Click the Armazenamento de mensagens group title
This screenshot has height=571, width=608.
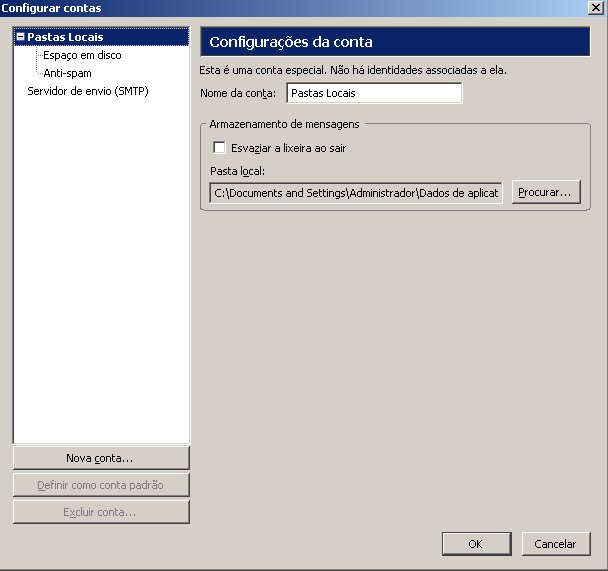pyautogui.click(x=285, y=124)
